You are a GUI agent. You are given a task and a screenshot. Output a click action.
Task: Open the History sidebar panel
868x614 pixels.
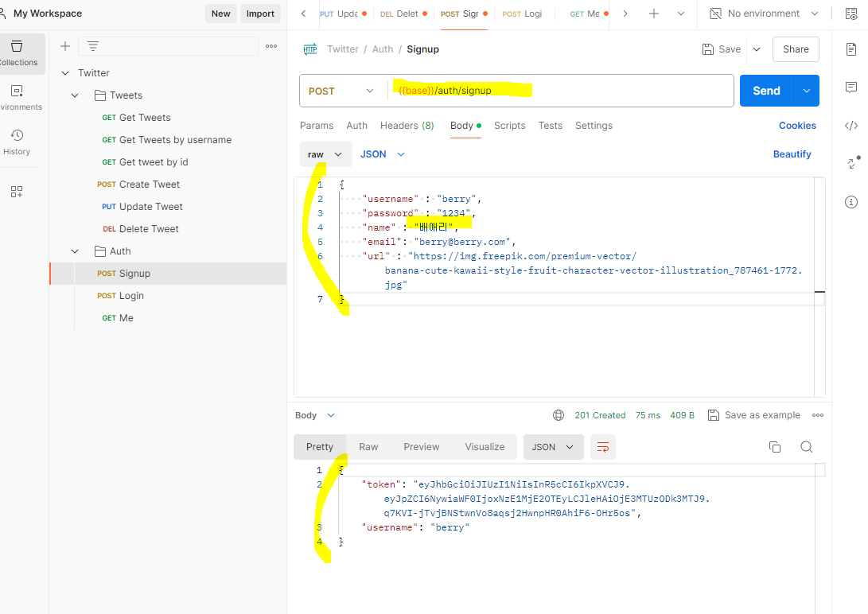(x=17, y=142)
